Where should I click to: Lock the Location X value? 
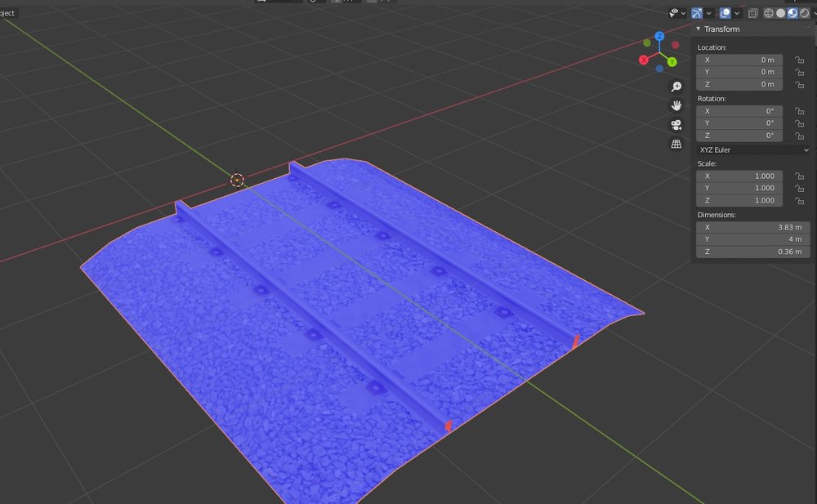click(x=797, y=60)
